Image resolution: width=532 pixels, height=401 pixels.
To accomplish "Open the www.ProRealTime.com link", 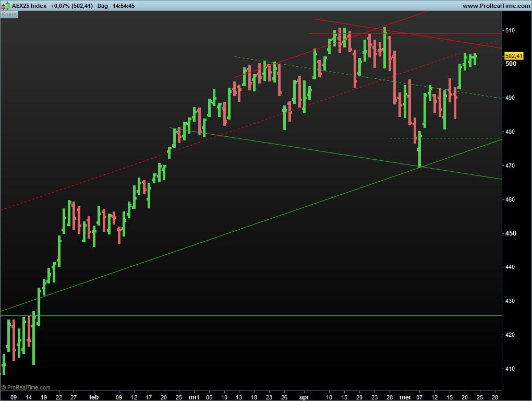I will 495,6.
